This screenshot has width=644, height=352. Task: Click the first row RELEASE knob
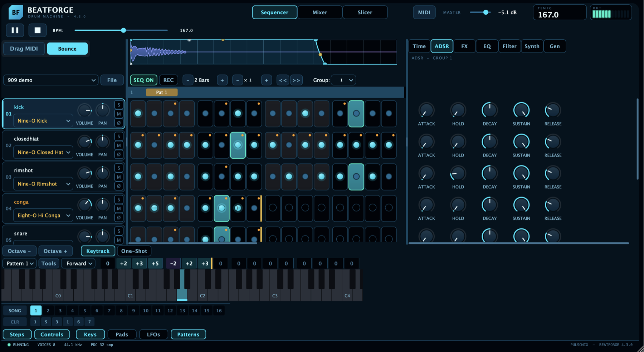(x=553, y=110)
